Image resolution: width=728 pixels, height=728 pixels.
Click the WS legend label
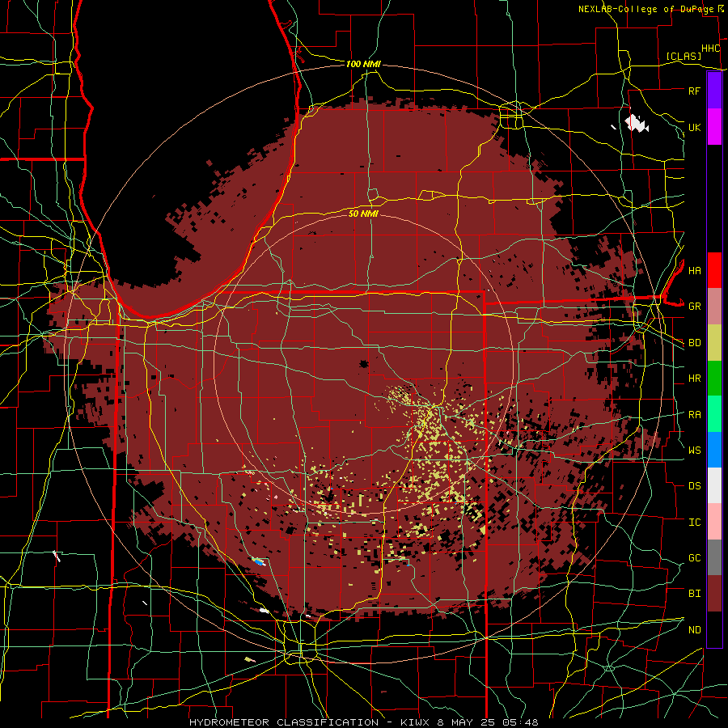point(694,451)
